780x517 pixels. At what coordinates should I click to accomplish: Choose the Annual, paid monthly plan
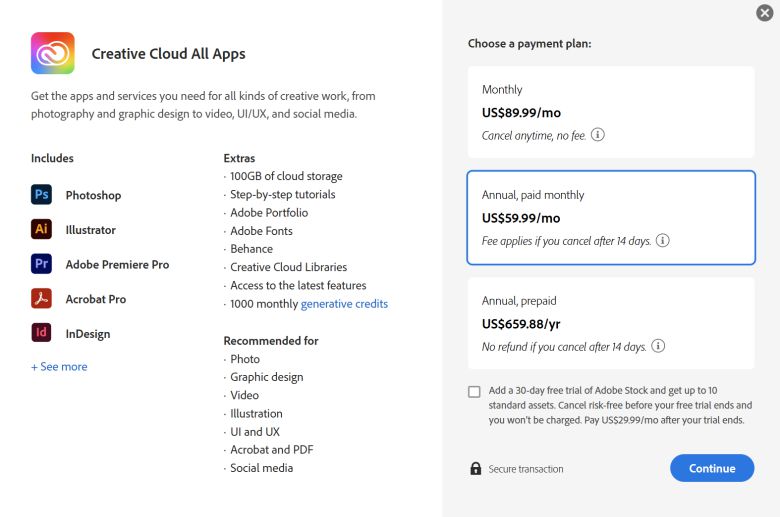610,217
